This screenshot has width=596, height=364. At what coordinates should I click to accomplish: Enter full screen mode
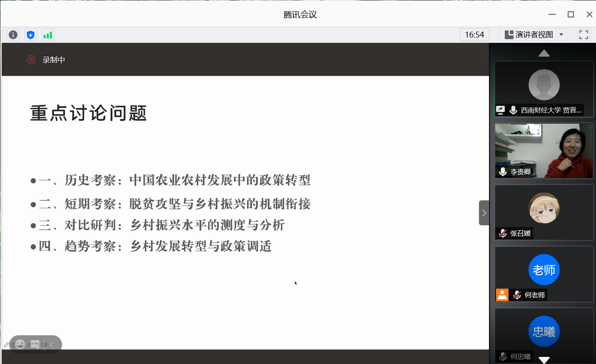coord(584,35)
